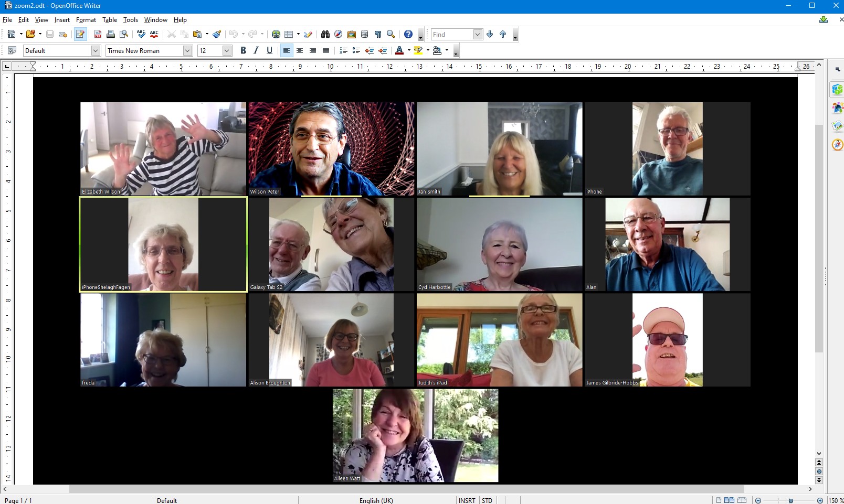Run the Spelling and Grammar check
The width and height of the screenshot is (844, 504).
pyautogui.click(x=141, y=34)
